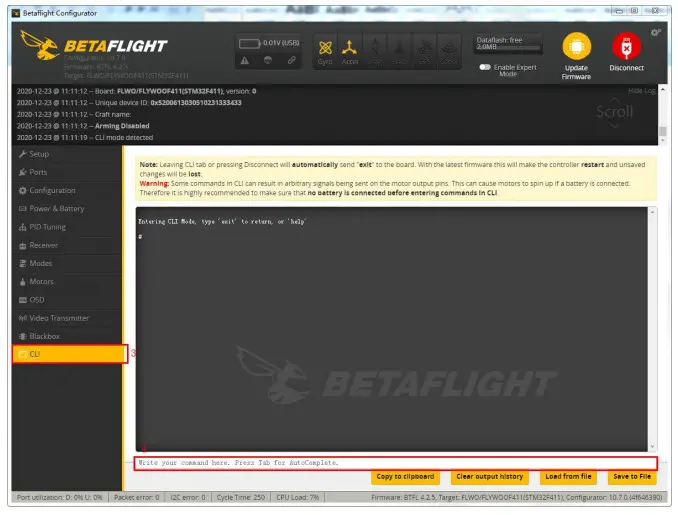Open the Setup tab
The width and height of the screenshot is (678, 515).
pos(67,154)
